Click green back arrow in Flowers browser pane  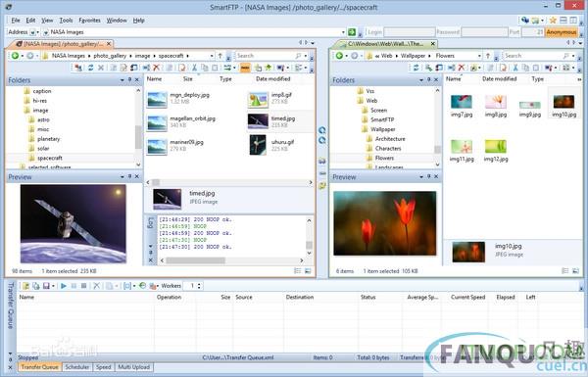click(339, 56)
